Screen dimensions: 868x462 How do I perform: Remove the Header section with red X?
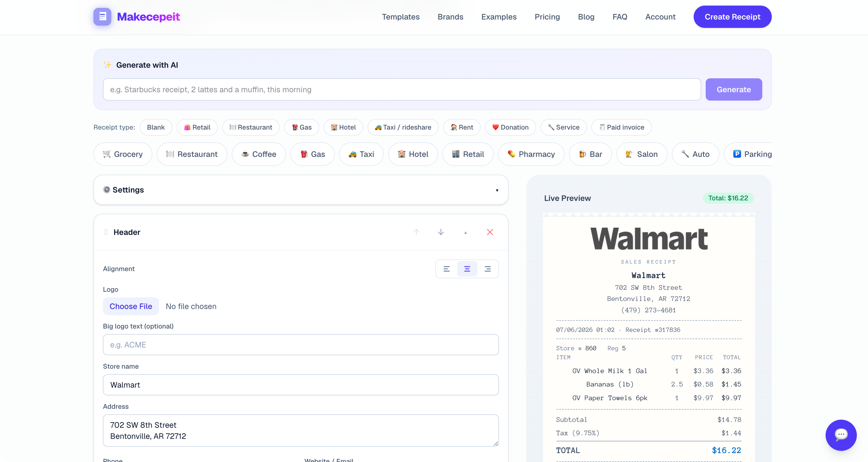[490, 232]
